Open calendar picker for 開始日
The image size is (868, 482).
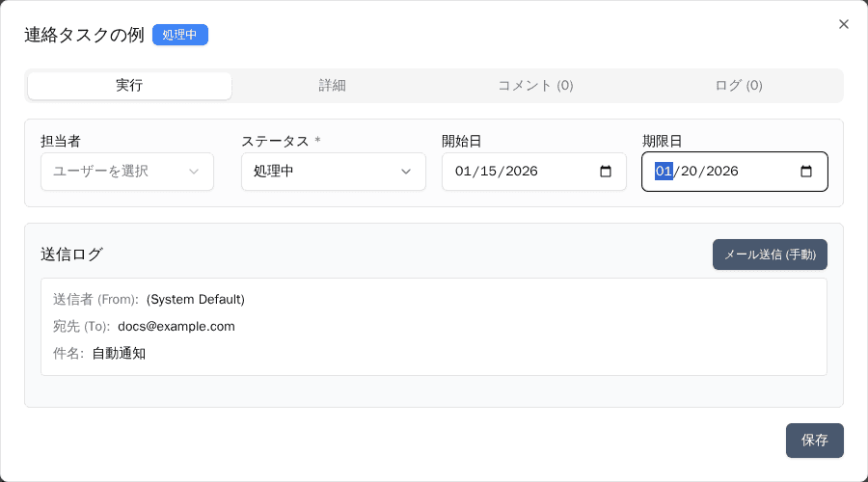606,172
